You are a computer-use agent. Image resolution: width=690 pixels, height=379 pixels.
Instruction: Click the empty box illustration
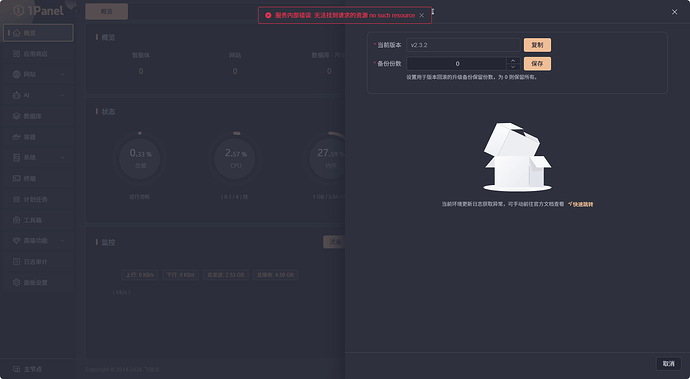(x=517, y=157)
